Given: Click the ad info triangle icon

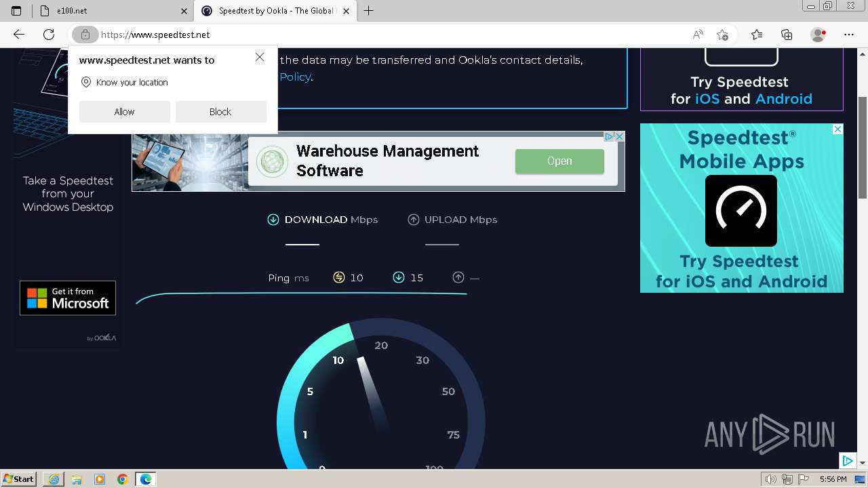Looking at the screenshot, I should click(609, 136).
